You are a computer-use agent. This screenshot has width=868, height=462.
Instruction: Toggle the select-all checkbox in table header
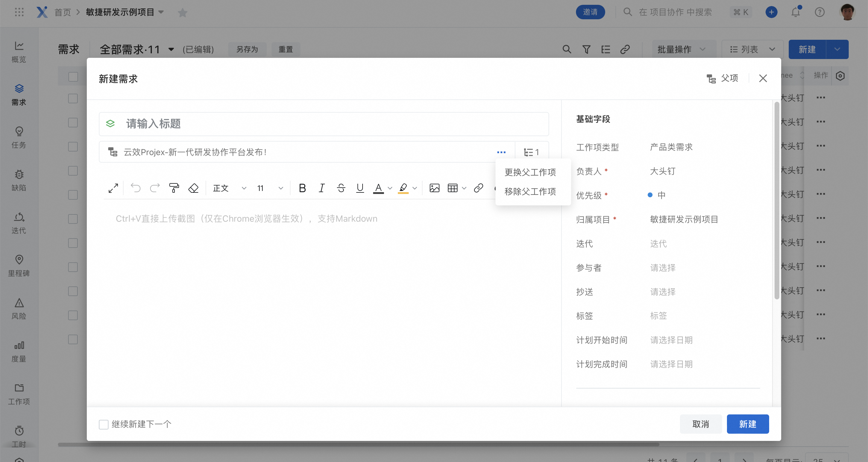[73, 76]
